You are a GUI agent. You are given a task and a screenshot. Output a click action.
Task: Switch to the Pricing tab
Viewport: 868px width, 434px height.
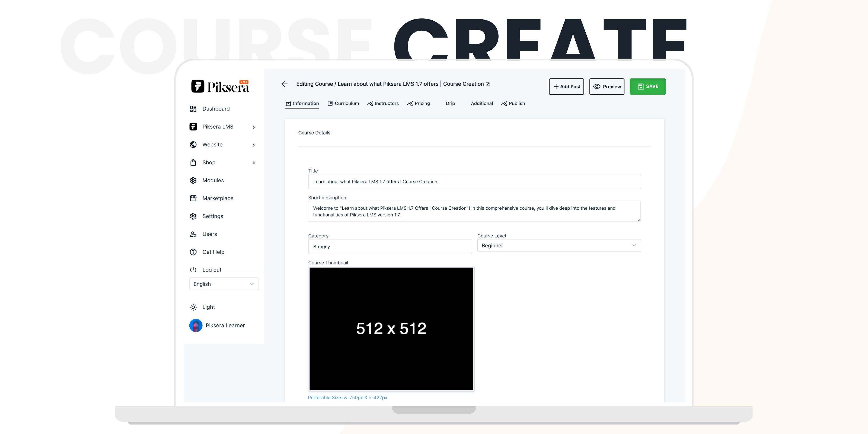click(x=419, y=103)
